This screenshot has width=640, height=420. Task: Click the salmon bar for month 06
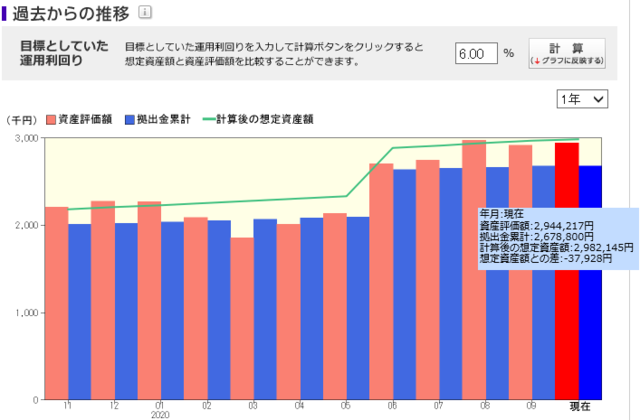click(x=381, y=282)
